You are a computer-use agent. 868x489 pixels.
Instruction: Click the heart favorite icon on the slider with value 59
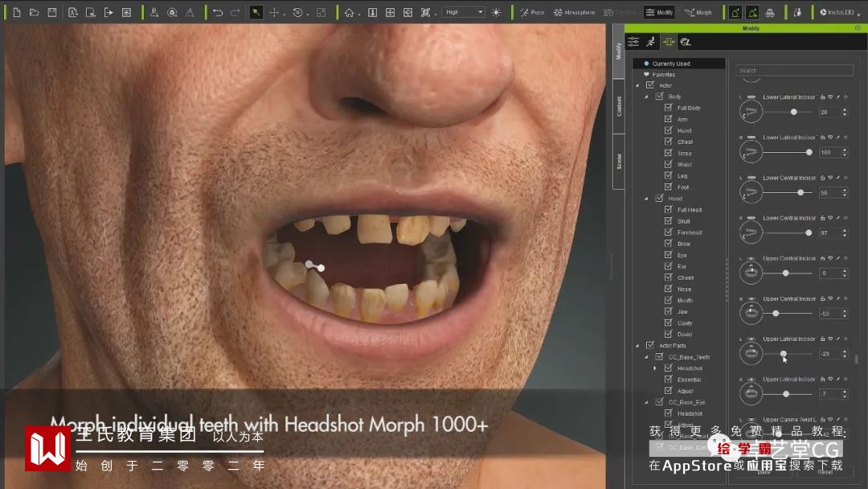830,178
